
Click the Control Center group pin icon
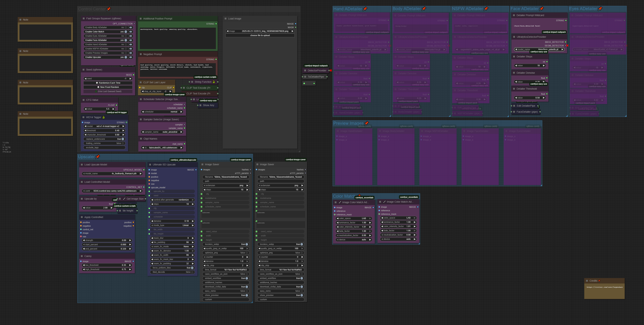[x=109, y=9]
